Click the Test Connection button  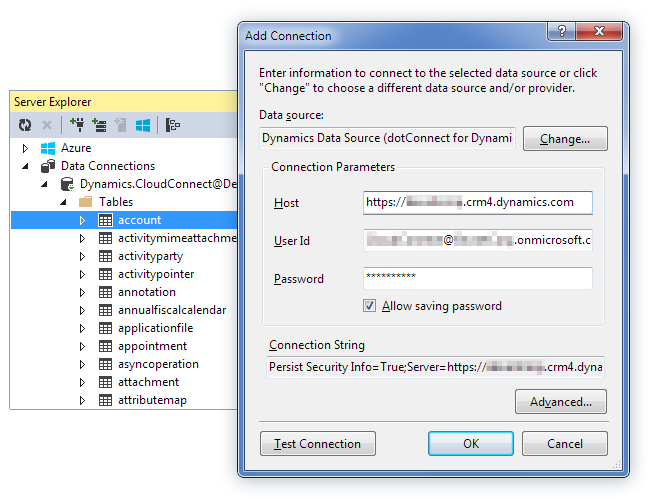coord(317,443)
